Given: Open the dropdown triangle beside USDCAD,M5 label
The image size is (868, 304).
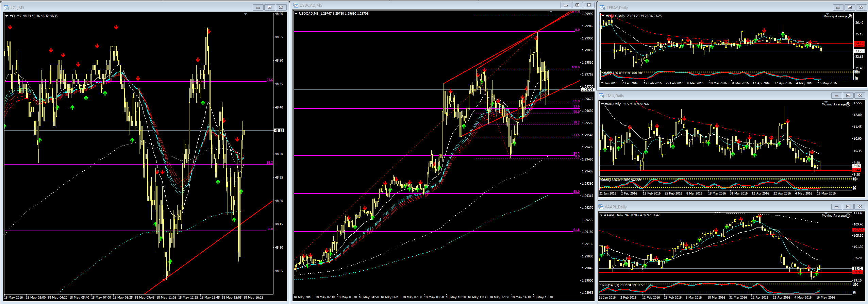Looking at the screenshot, I should click(296, 14).
